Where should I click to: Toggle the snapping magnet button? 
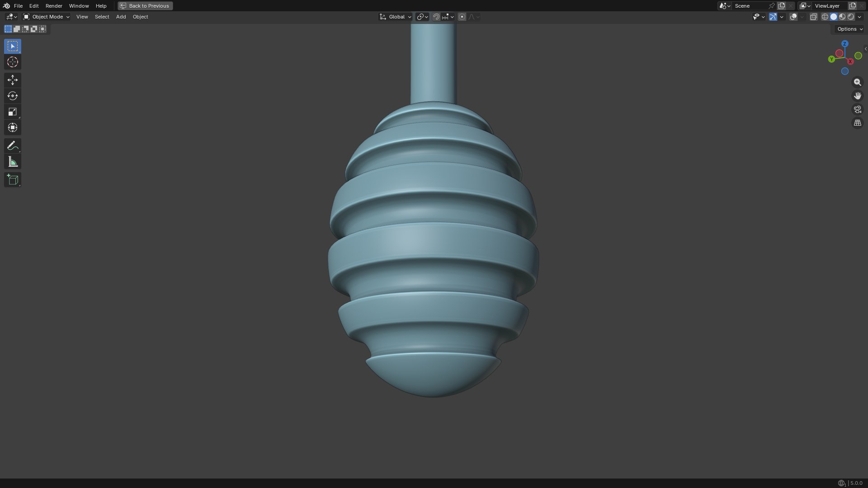(x=436, y=17)
